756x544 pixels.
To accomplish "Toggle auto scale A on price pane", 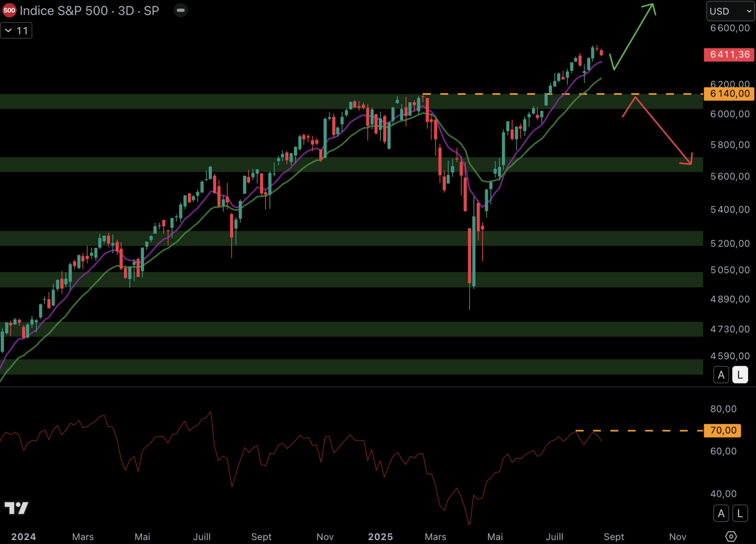I will 721,375.
